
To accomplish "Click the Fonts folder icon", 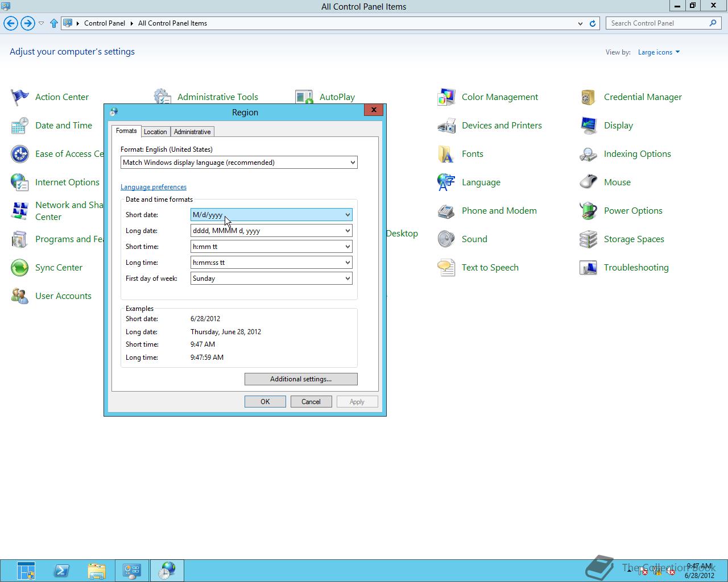I will [446, 154].
